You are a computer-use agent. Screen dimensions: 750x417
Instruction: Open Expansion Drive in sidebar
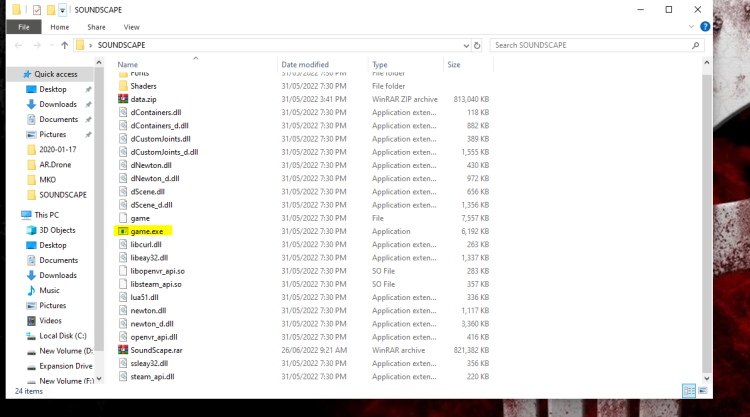(x=66, y=366)
